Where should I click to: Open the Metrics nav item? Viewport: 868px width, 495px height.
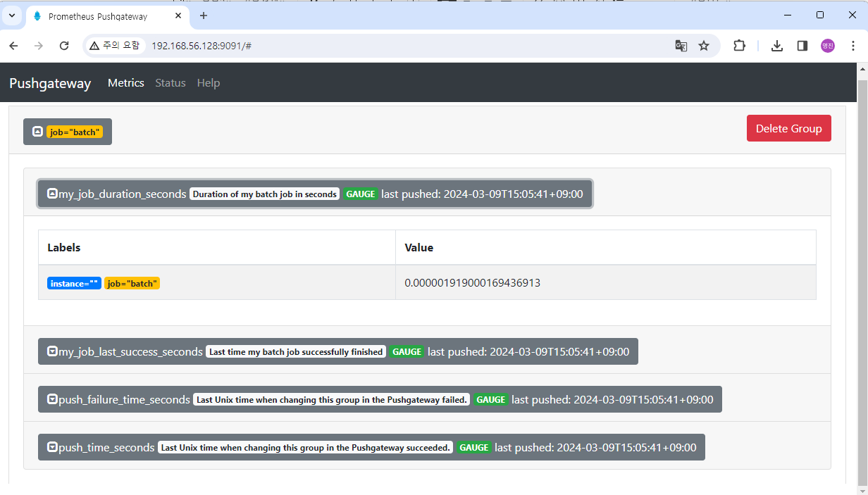(x=126, y=83)
